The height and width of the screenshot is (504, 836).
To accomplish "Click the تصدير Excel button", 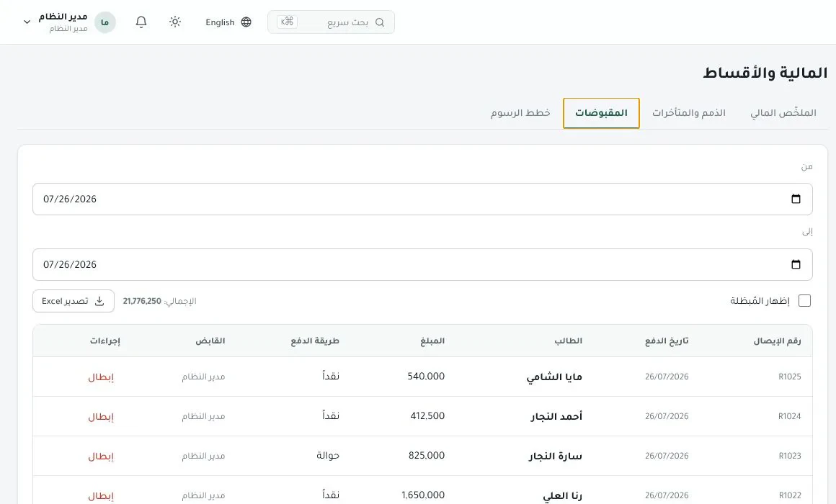I will point(74,301).
